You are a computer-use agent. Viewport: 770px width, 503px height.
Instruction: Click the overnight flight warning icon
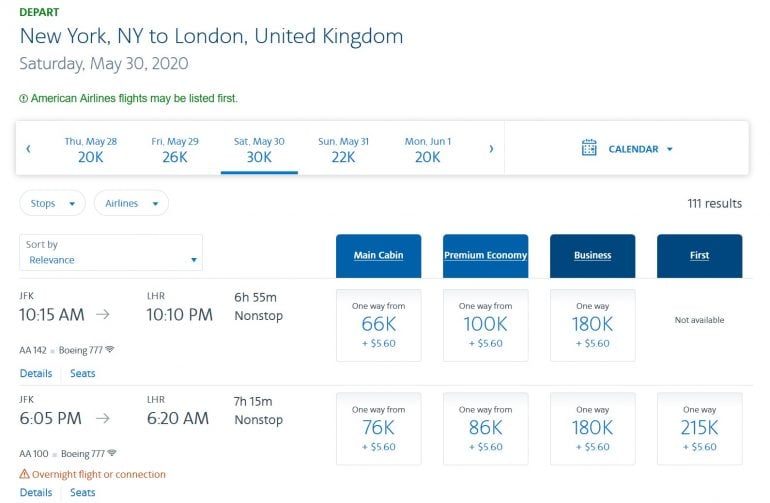click(x=24, y=474)
